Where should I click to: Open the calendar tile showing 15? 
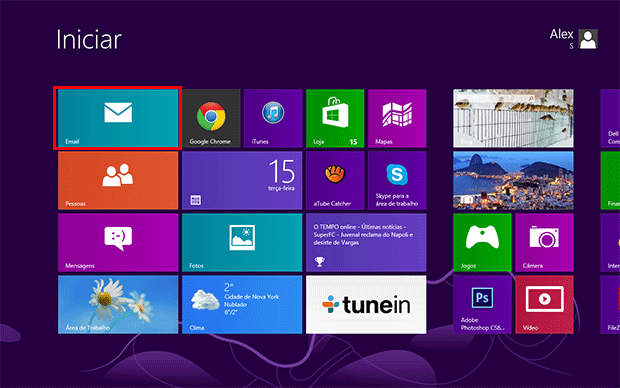pos(242,180)
